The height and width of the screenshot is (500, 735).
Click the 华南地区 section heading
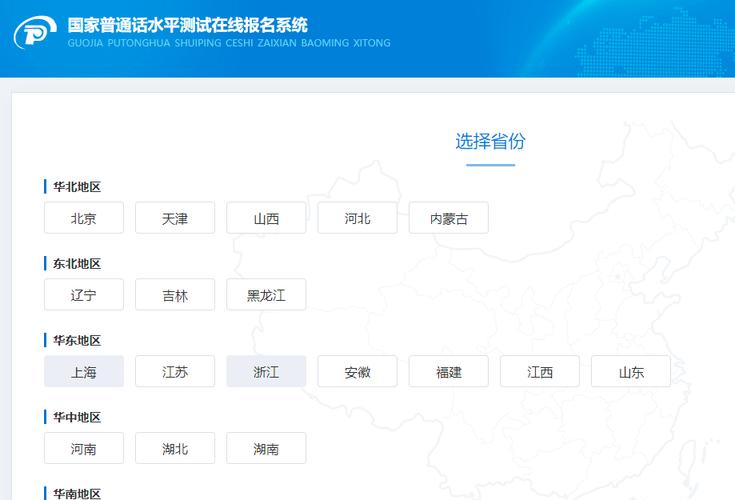[x=77, y=493]
